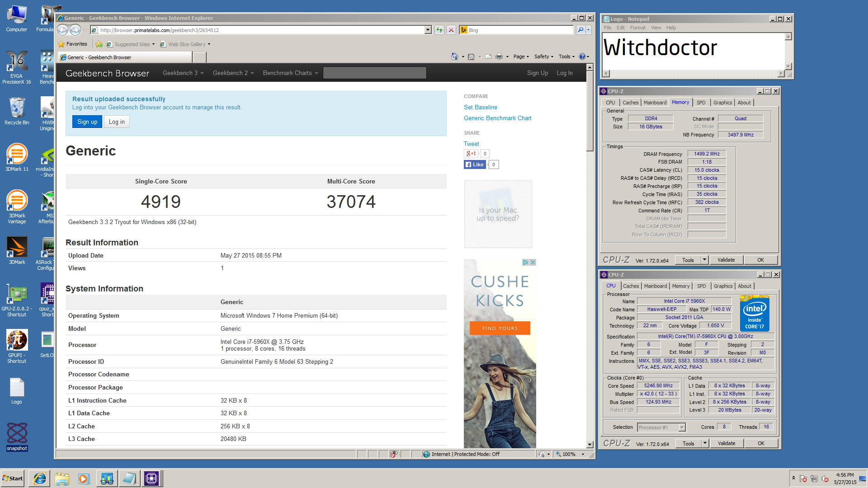Open the Geekbench 2 dropdown menu
The width and height of the screenshot is (868, 488).
(x=233, y=73)
